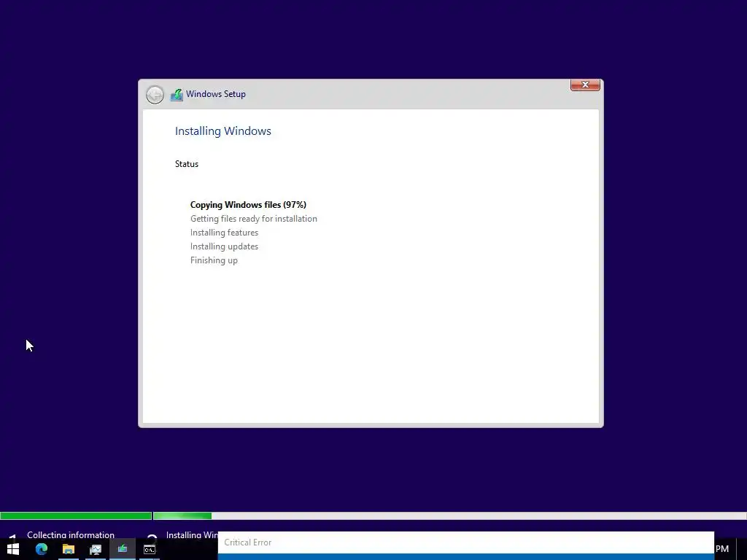Viewport: 747px width, 560px height.
Task: Open the monitor app icon in taskbar
Action: click(x=96, y=549)
